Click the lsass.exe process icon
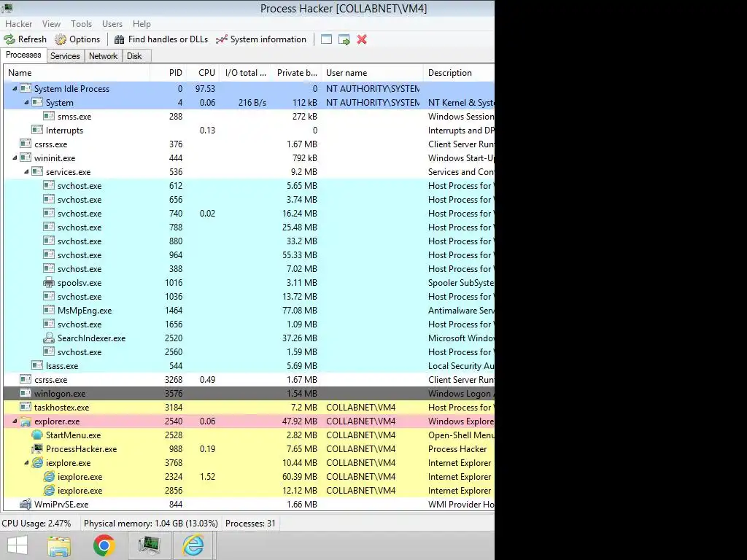Screen dimensions: 747x560 pyautogui.click(x=37, y=365)
